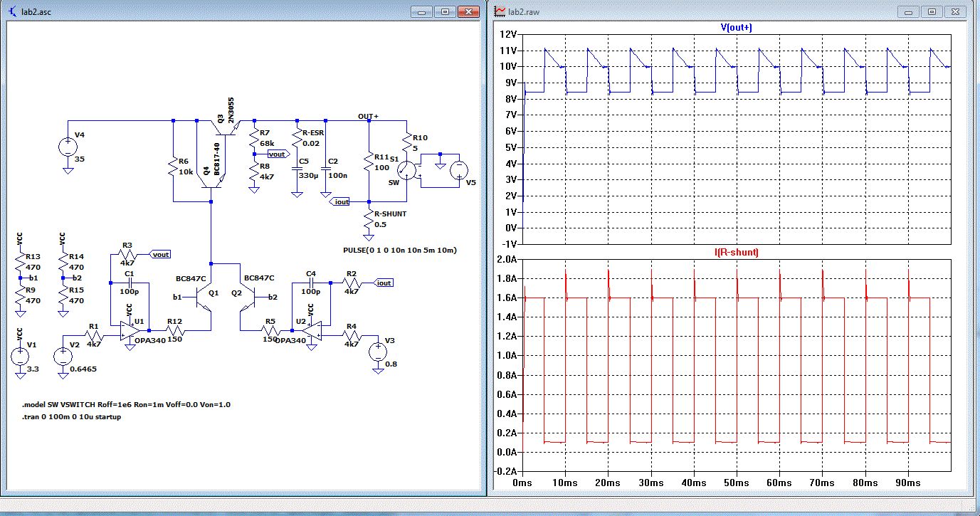Maximize the lab2.asc schematic window
Screen dimensions: 980x516
[x=445, y=12]
